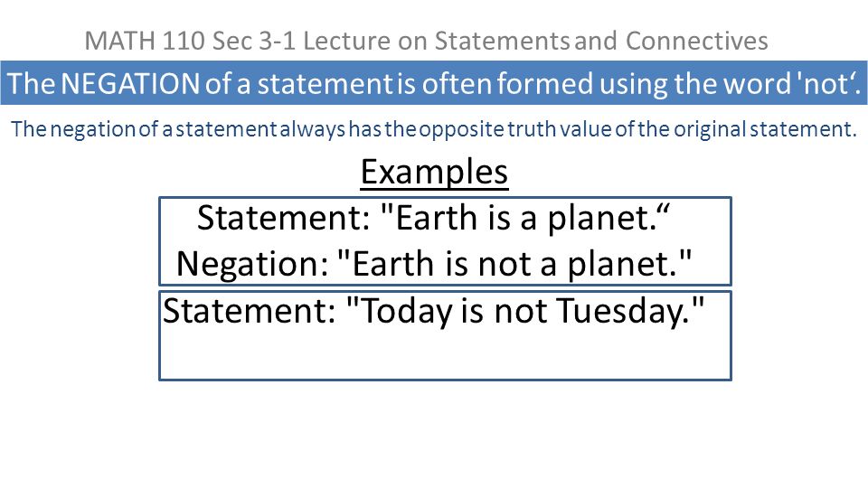Click the words "original statement" in the blue sentence

(x=764, y=129)
